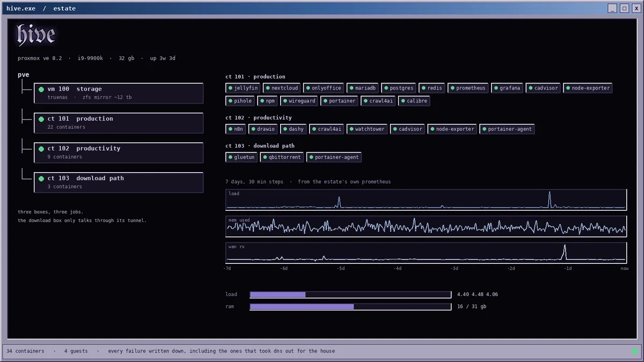Click the redis container chip
Viewport: 644px width, 362px height.
[x=432, y=88]
